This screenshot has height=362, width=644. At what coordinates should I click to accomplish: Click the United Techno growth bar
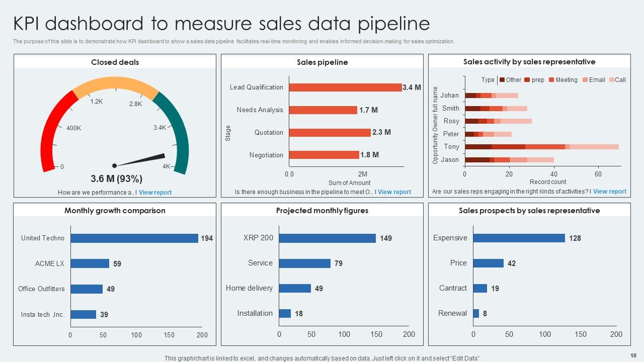pyautogui.click(x=134, y=238)
